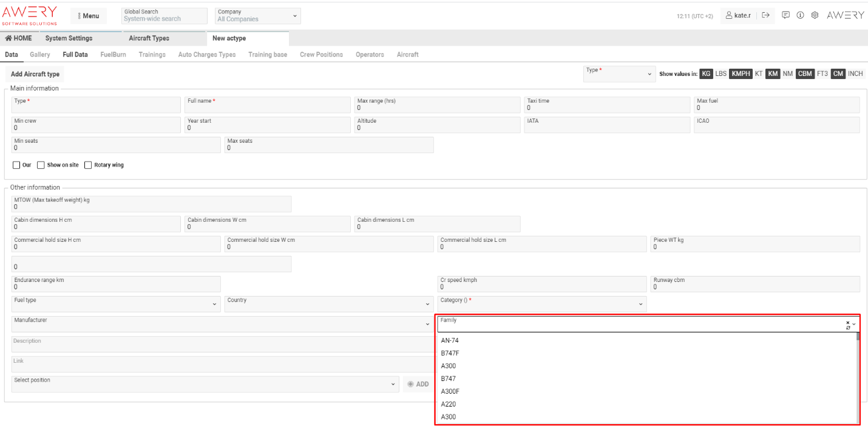This screenshot has height=426, width=868.
Task: Select B747F from the Family list
Action: [450, 353]
